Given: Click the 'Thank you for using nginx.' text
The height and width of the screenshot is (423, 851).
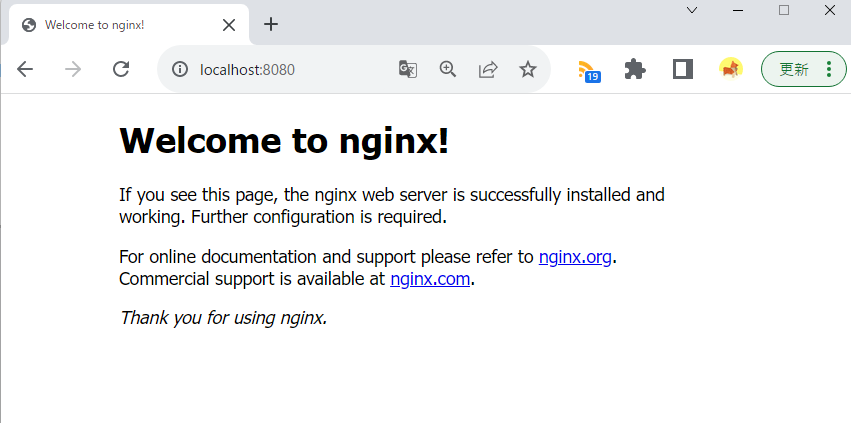Looking at the screenshot, I should [224, 317].
